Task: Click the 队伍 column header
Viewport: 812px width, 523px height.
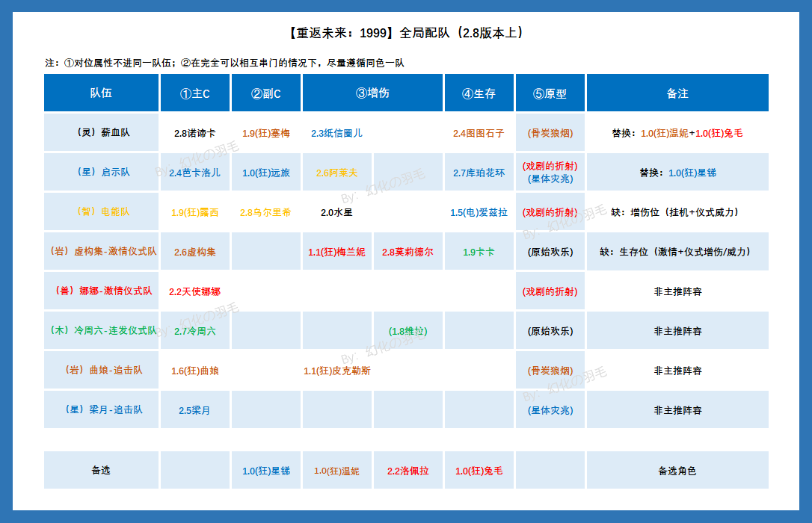Action: click(101, 93)
